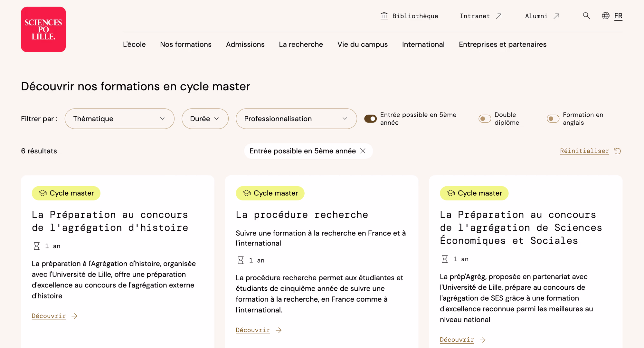Click arrow next to Découvrir in agrégation d'histoire card
The width and height of the screenshot is (644, 348).
click(74, 316)
